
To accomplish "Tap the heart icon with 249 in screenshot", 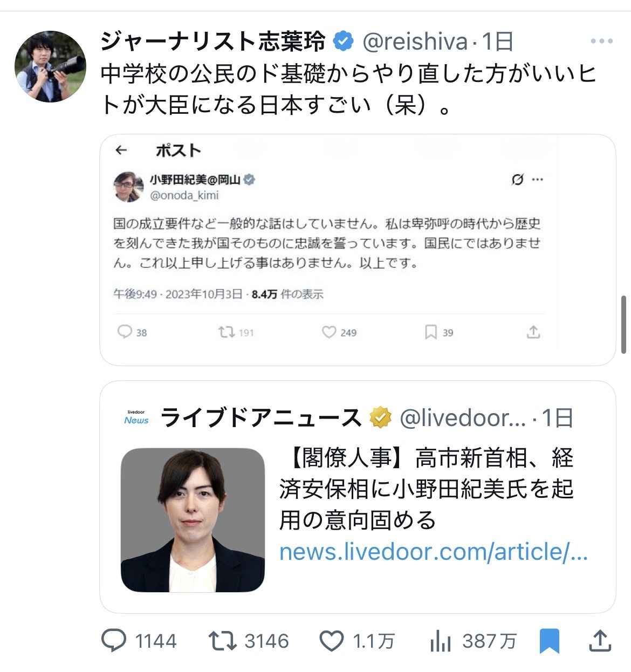I will point(329,332).
